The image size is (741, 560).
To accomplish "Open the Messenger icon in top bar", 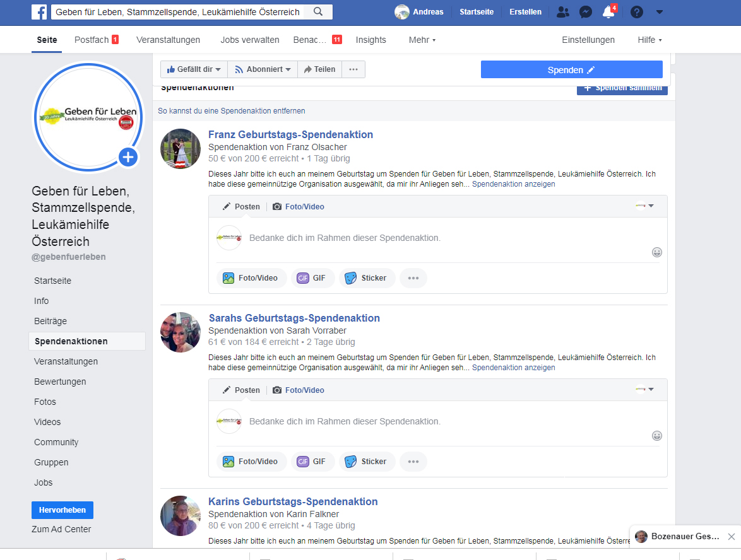I will click(x=585, y=12).
